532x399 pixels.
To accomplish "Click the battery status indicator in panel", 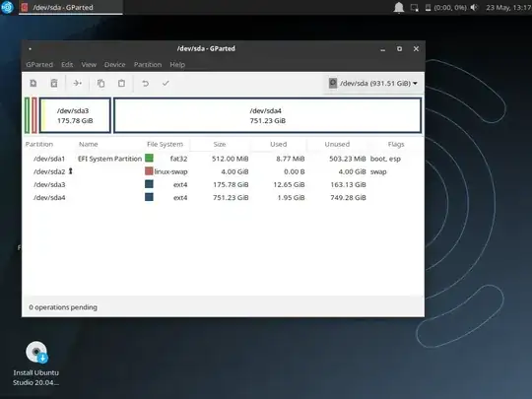I will [446, 8].
